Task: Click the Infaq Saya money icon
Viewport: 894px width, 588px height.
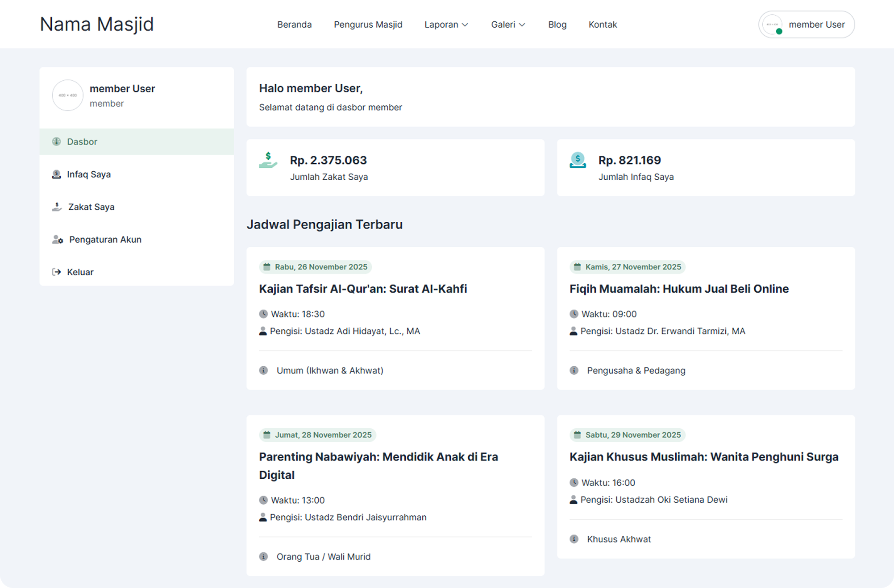Action: [x=56, y=174]
